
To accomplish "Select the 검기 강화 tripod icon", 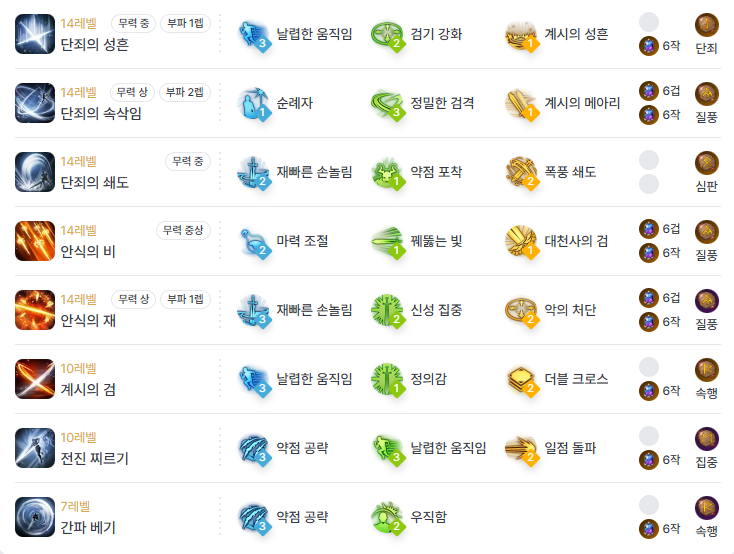I will (388, 35).
